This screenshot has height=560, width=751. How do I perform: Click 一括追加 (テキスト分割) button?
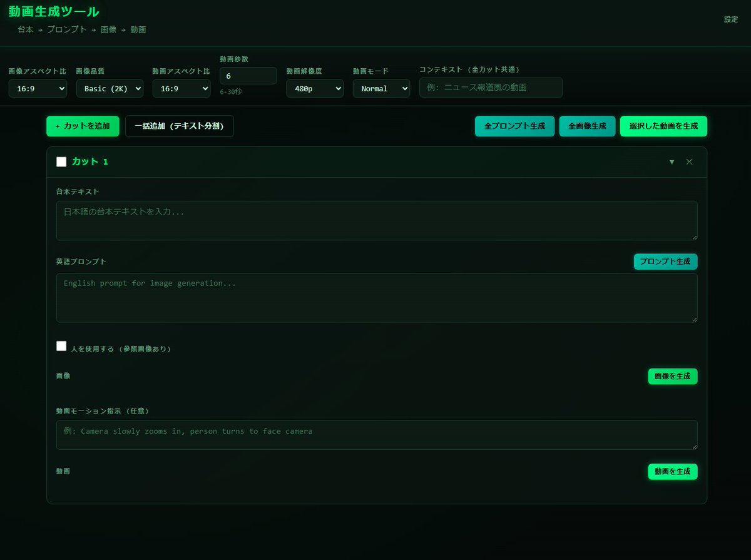(x=180, y=126)
